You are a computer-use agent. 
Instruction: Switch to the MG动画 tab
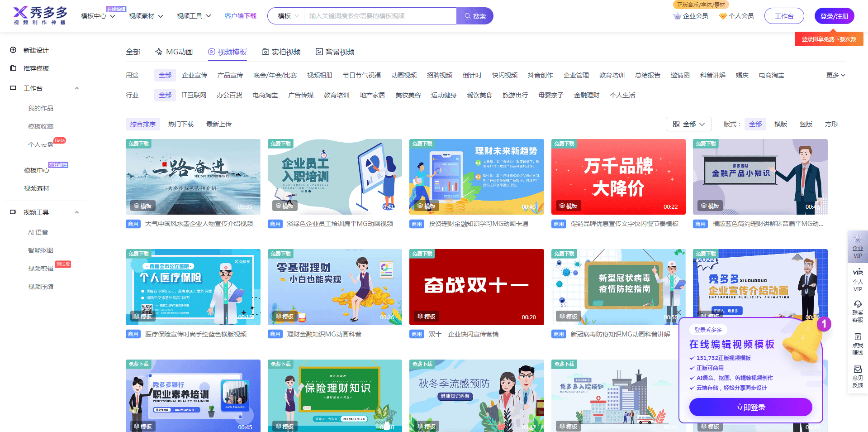[x=174, y=52]
